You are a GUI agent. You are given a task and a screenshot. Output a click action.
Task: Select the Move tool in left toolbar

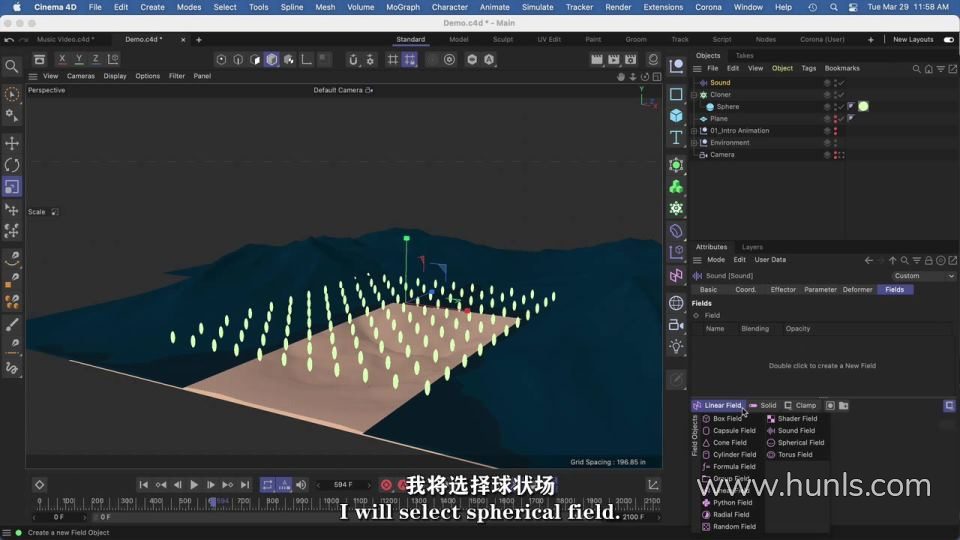tap(12, 143)
